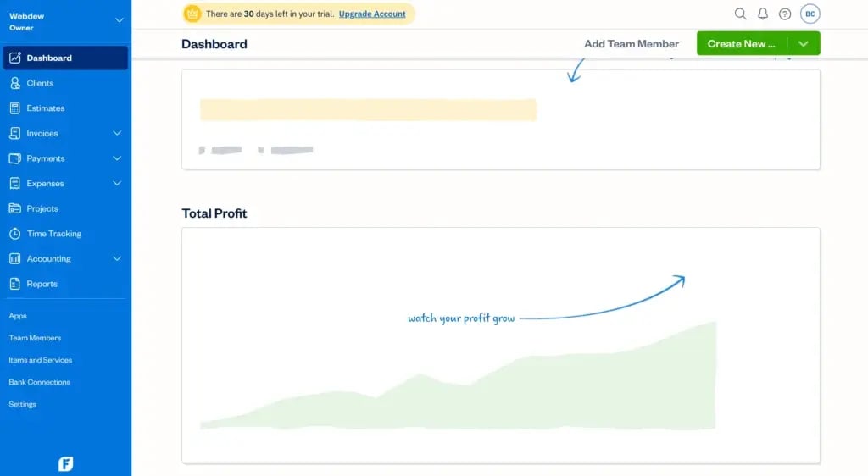Open the Create New dropdown arrow

804,44
